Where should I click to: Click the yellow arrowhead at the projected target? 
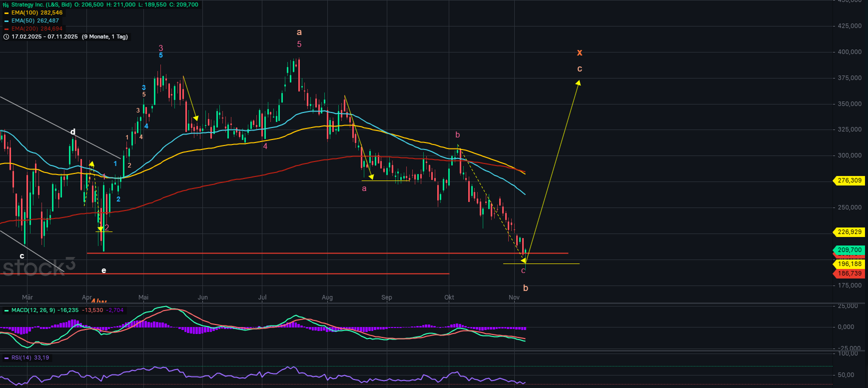(578, 83)
